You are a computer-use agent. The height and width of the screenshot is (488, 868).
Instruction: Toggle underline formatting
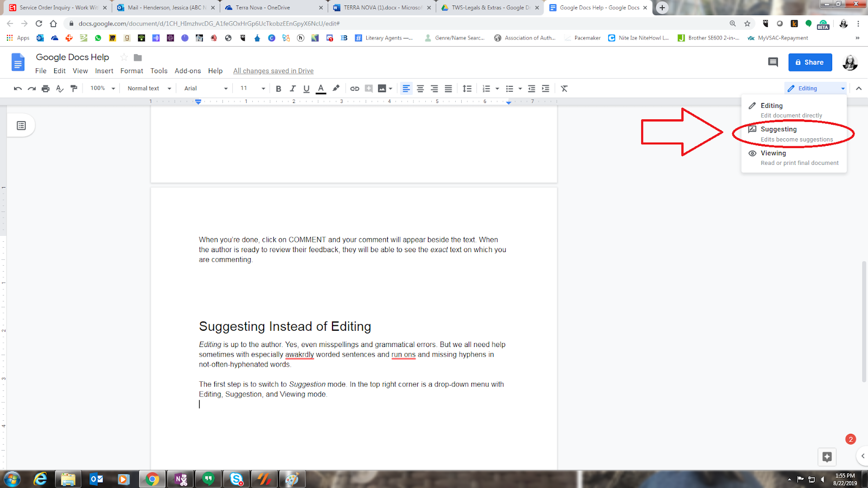click(307, 88)
